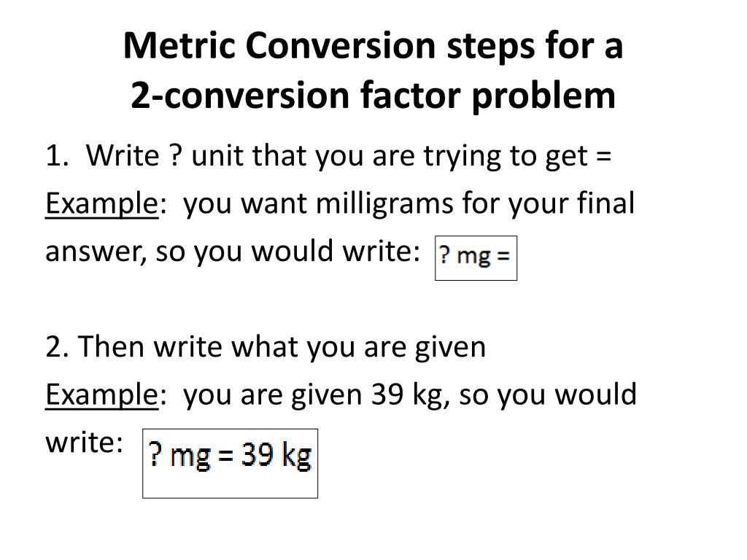The height and width of the screenshot is (560, 747).
Task: Click the word 'problem' in the title
Action: (x=543, y=97)
